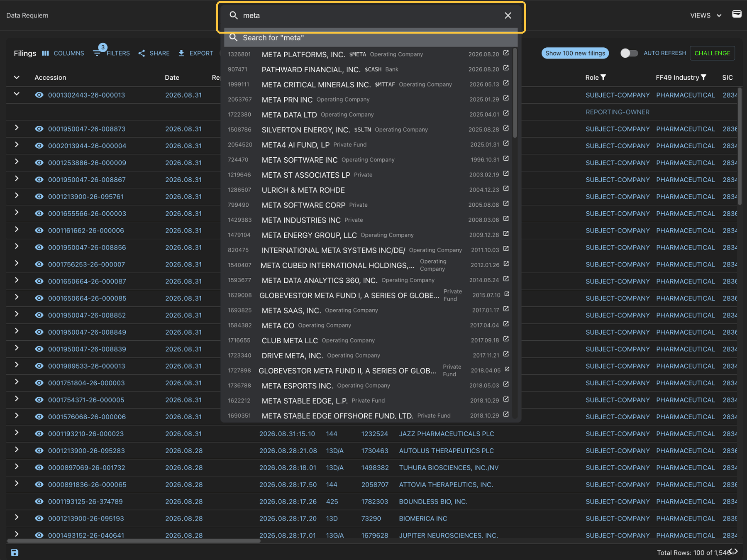Toggle the eye for filing 0001302443-26-000013
Screen dimensions: 747x560
(39, 95)
